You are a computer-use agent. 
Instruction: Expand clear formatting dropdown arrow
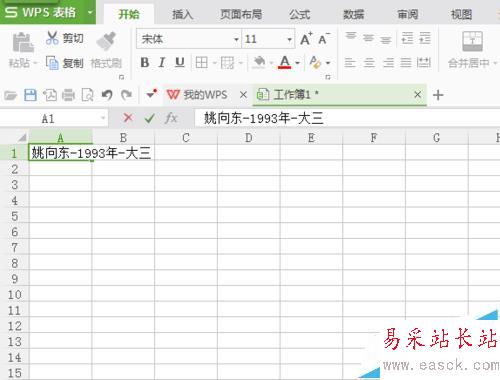pos(328,62)
